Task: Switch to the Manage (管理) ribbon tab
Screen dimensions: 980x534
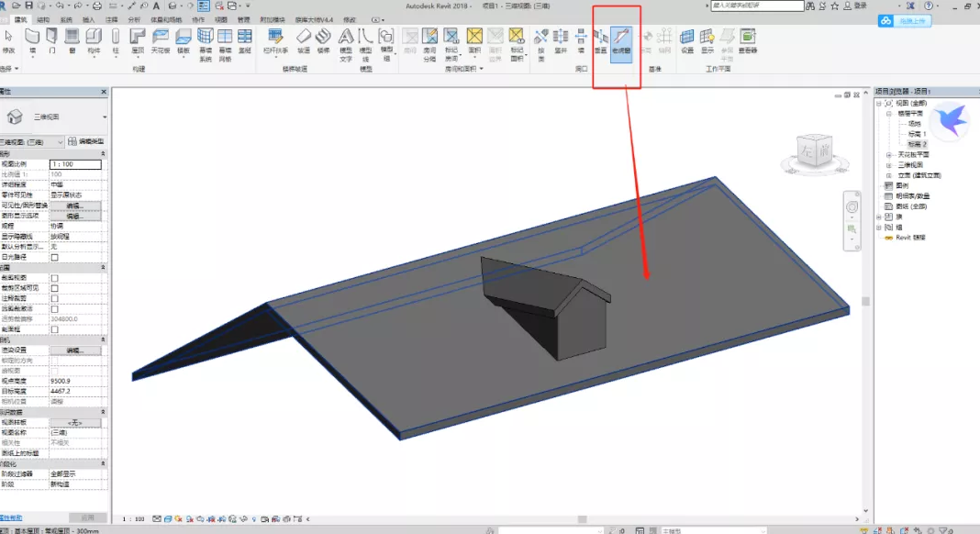Action: 243,20
